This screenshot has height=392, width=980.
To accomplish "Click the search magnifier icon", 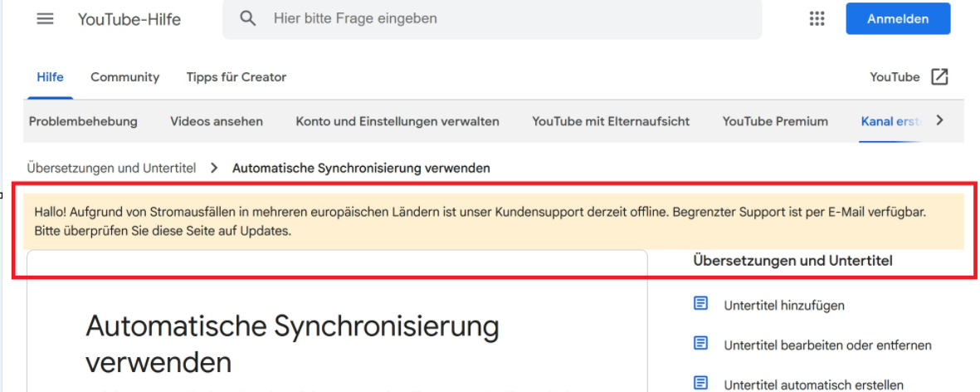I will point(247,18).
